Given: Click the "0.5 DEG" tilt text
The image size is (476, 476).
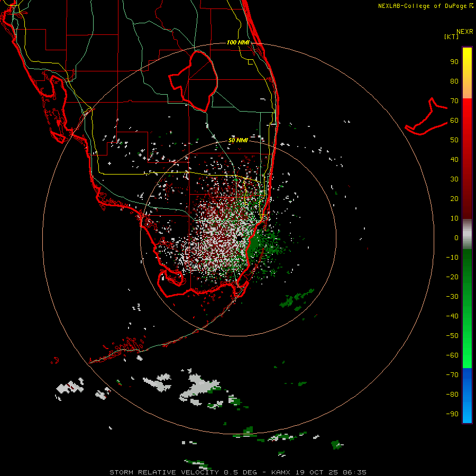Looking at the screenshot, I should 241,472.
